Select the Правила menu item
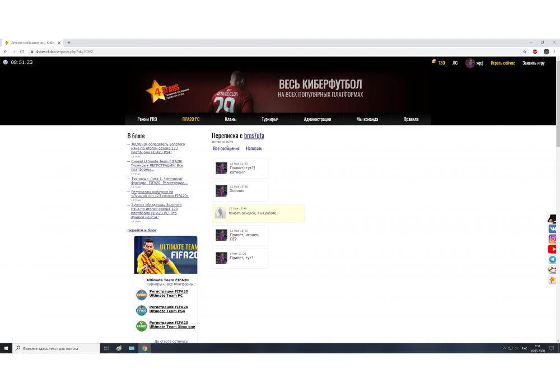The image size is (560, 392). (410, 119)
